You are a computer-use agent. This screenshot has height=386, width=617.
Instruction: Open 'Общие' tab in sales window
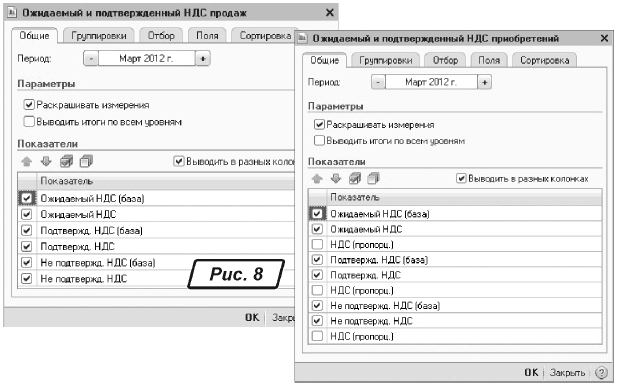point(35,36)
